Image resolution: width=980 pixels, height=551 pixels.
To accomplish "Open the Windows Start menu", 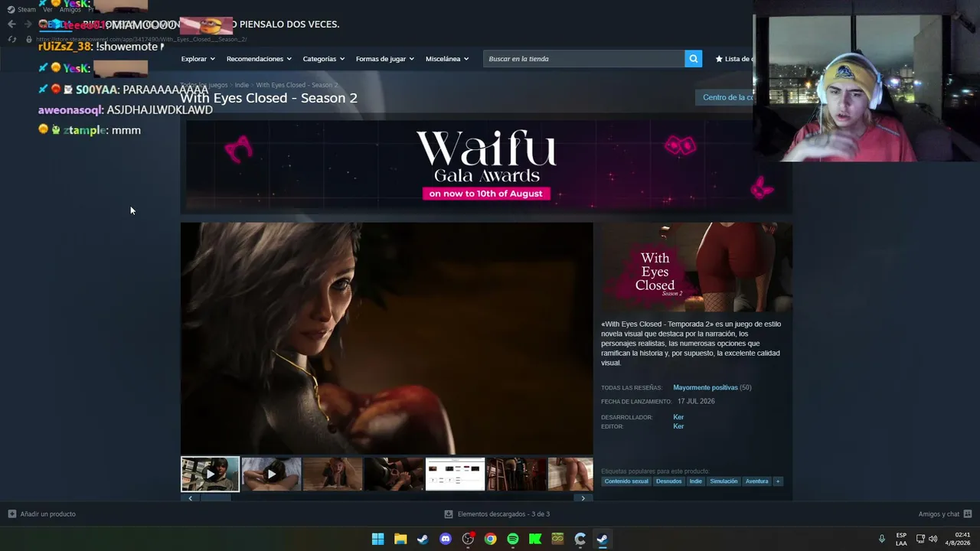I will coord(377,539).
